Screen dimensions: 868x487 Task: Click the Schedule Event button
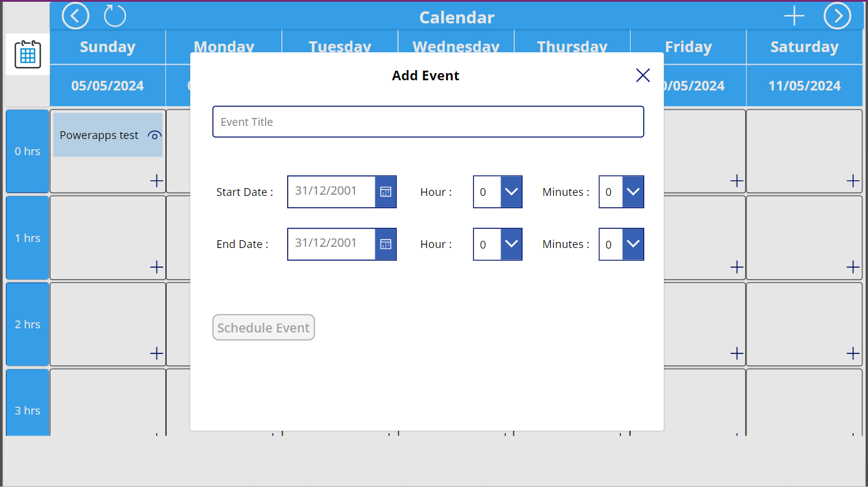click(x=263, y=328)
